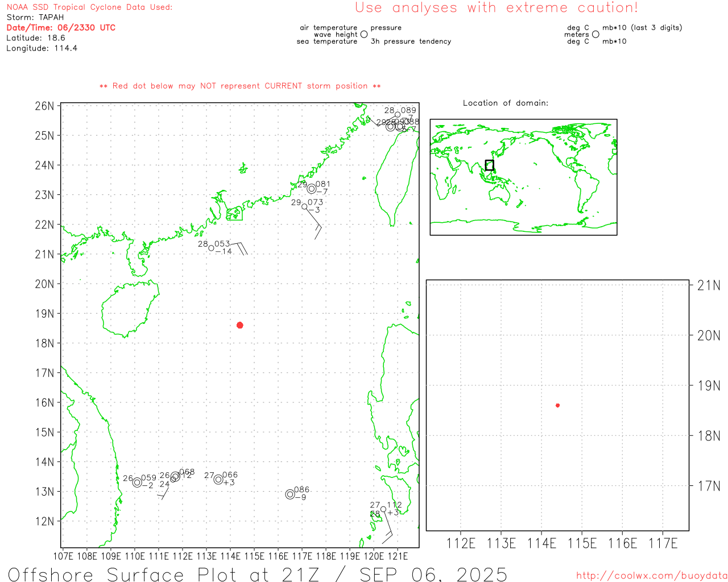Click the red dot in the zoomed inset map
Viewport: 728px width, 582px height.
click(x=558, y=405)
